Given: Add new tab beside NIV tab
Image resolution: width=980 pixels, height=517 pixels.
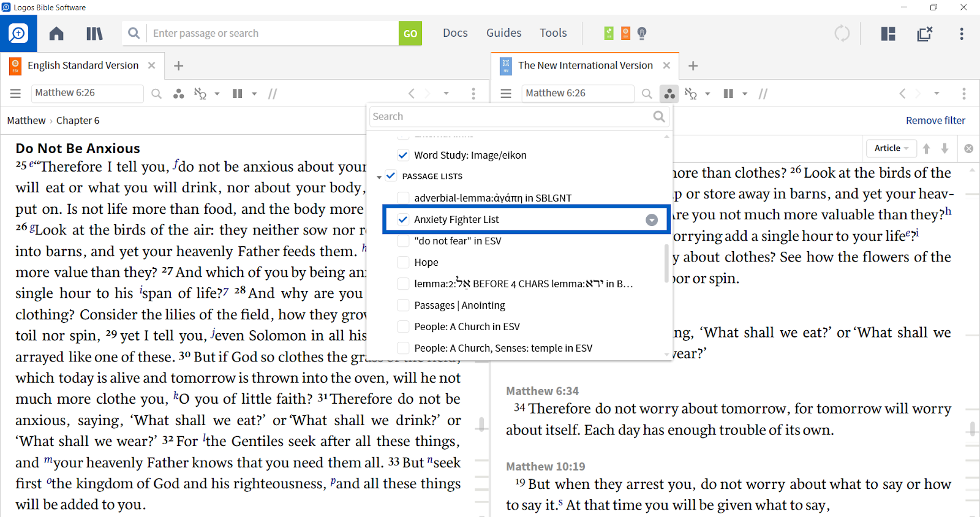Looking at the screenshot, I should point(693,66).
